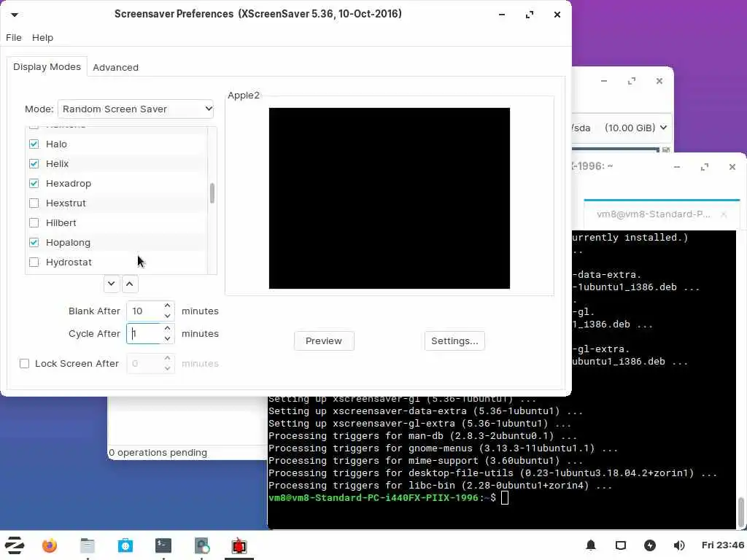This screenshot has width=747, height=560.
Task: Enable the Hexstrut screensaver
Action: pyautogui.click(x=34, y=203)
